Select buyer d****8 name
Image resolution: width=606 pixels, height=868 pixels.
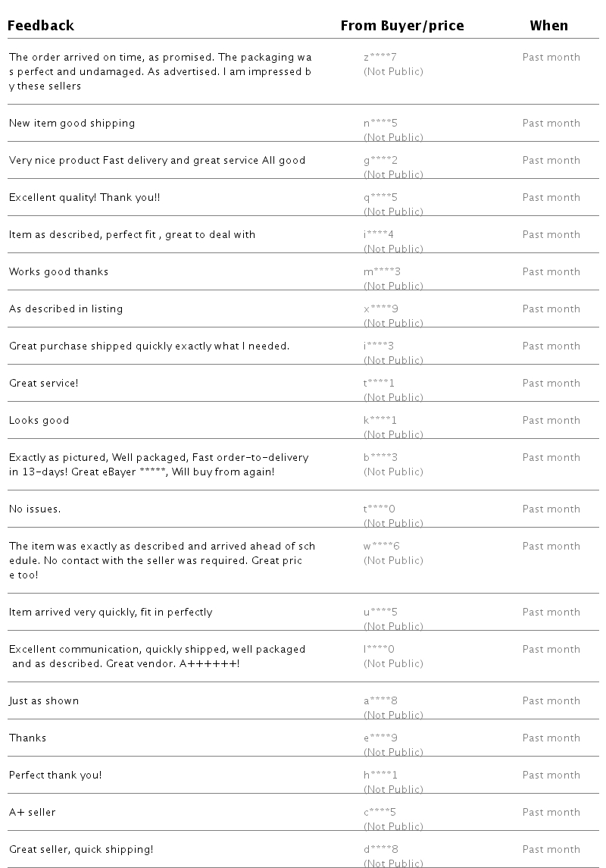pos(380,850)
